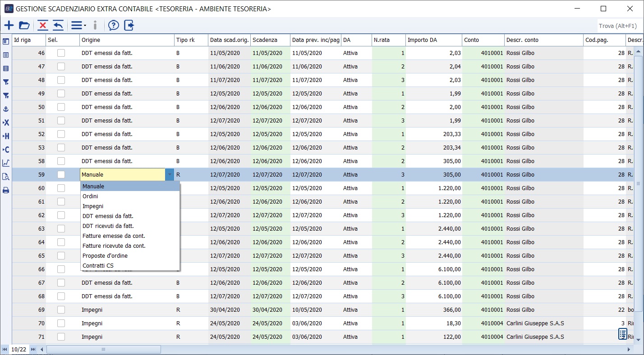Choose Contratti CS option
The image size is (644, 355).
[130, 266]
